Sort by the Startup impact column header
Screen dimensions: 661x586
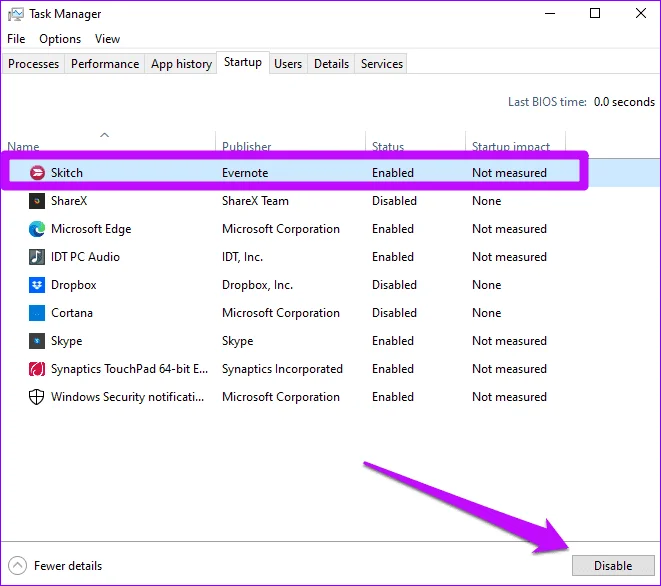click(x=511, y=147)
